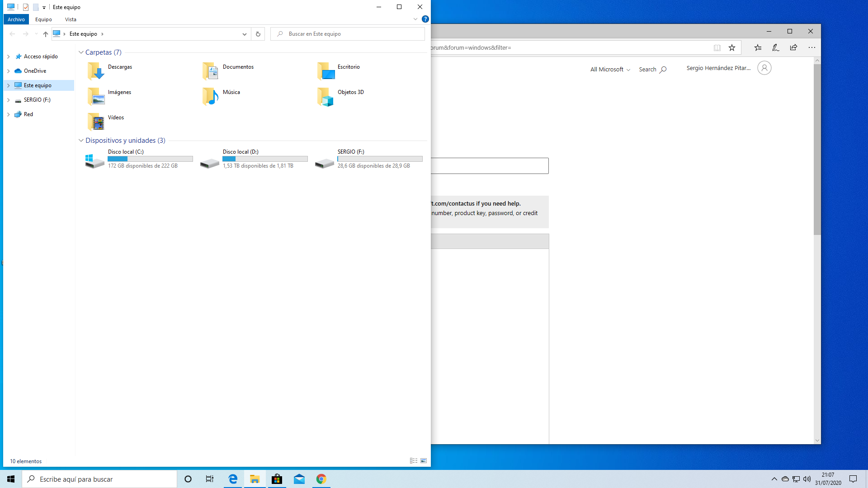Image resolution: width=868 pixels, height=488 pixels.
Task: Switch to details view in status bar
Action: coord(413,461)
